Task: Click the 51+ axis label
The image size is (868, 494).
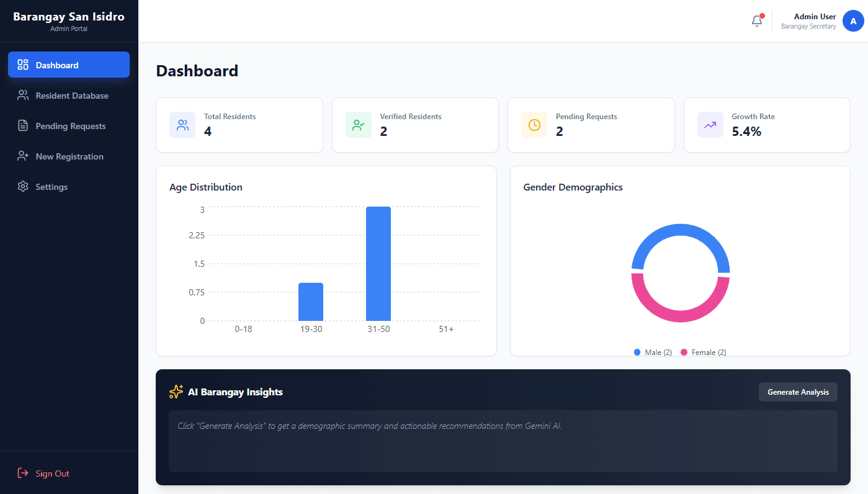Action: [x=446, y=329]
